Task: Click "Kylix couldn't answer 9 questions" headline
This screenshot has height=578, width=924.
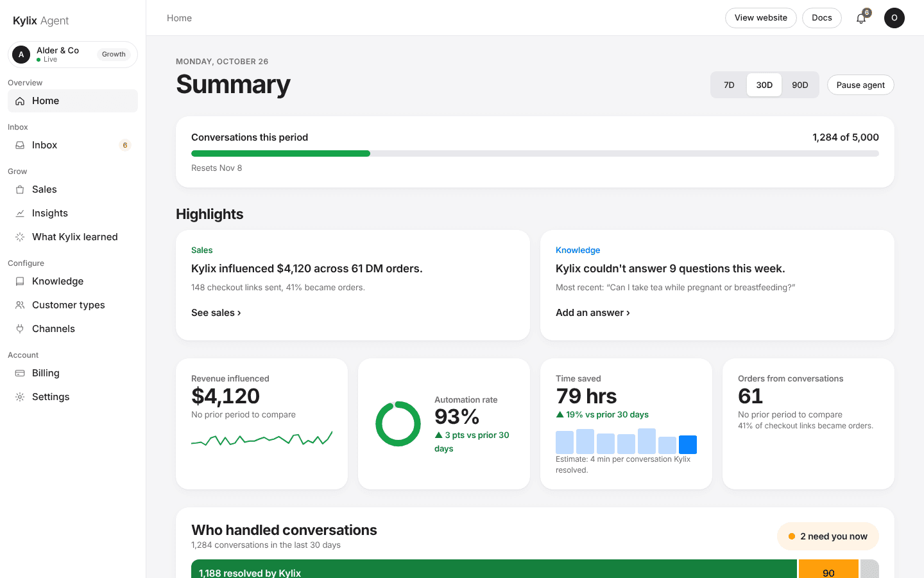Action: click(x=670, y=268)
